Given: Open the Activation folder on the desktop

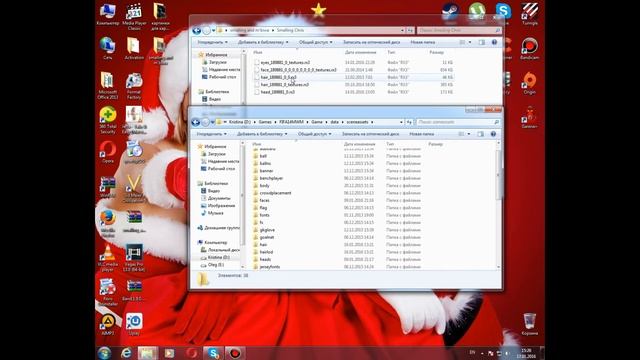Looking at the screenshot, I should [x=134, y=49].
